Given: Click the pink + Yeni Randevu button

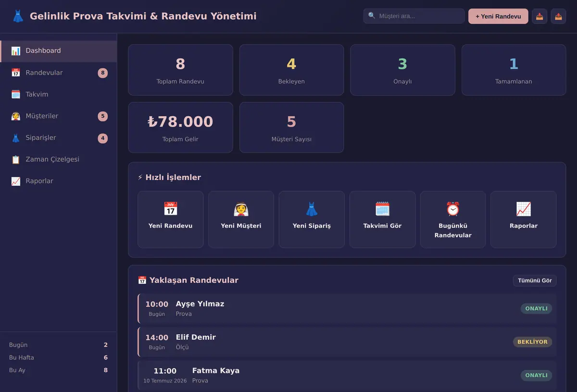Looking at the screenshot, I should [498, 16].
